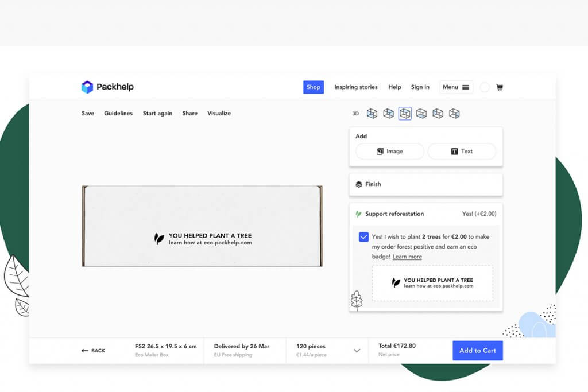
Task: Select the second box-side view cube icon
Action: coord(389,114)
